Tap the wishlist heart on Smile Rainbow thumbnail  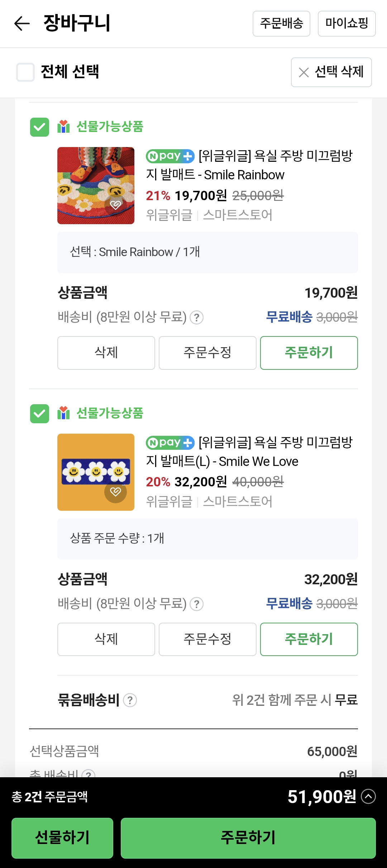[x=115, y=205]
